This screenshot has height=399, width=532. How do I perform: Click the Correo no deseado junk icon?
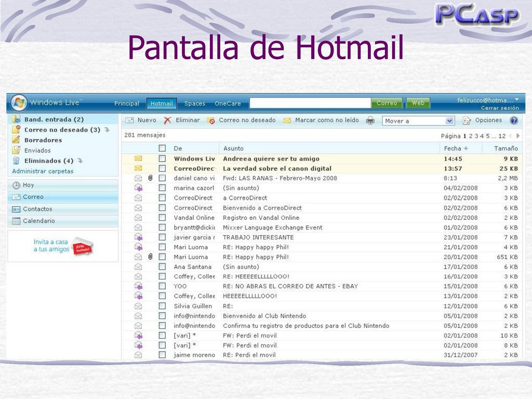[211, 121]
